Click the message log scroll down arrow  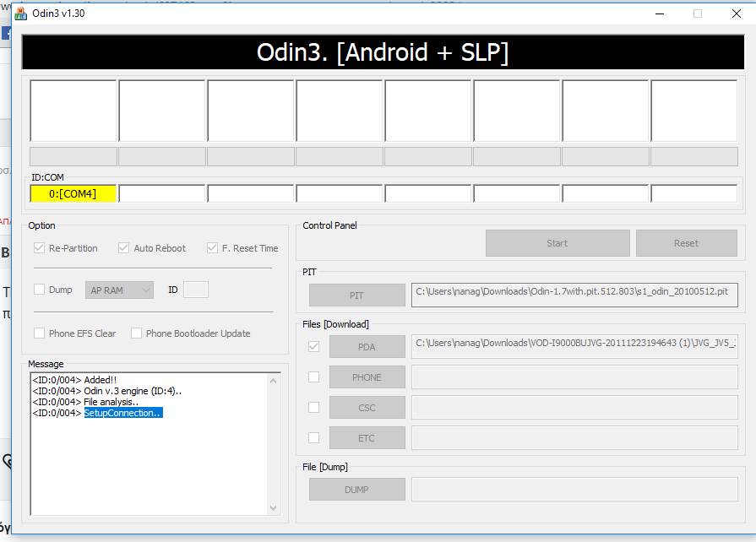click(x=274, y=507)
